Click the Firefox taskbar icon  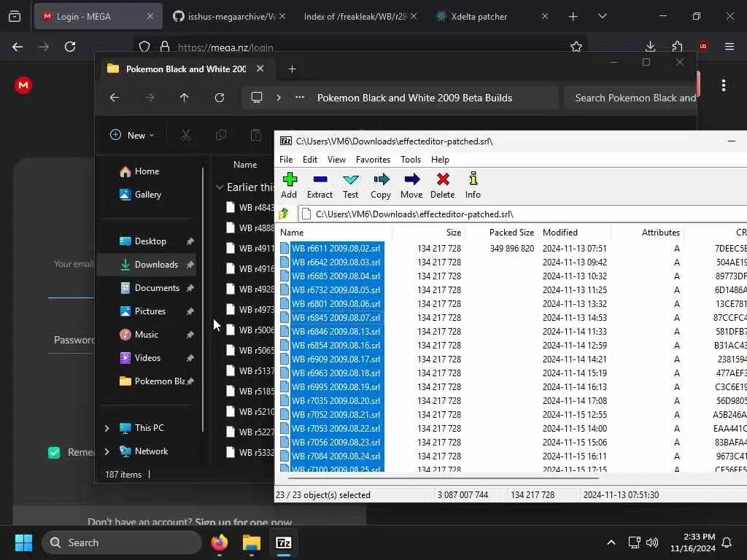point(220,542)
